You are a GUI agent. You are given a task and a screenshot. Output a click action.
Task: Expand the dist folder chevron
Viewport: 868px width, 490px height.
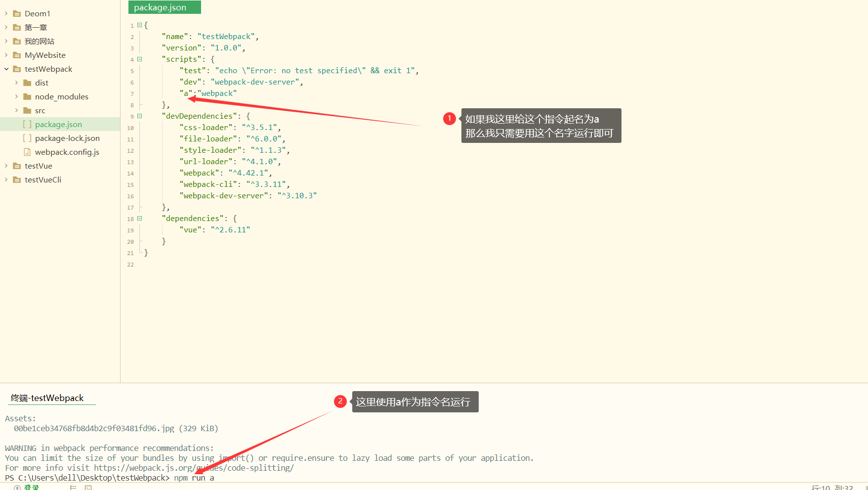pos(16,83)
